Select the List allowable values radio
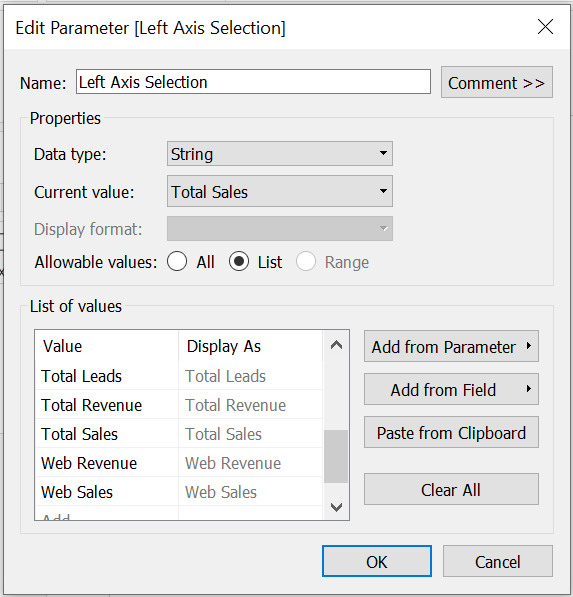Screen dimensions: 573x597 239,262
